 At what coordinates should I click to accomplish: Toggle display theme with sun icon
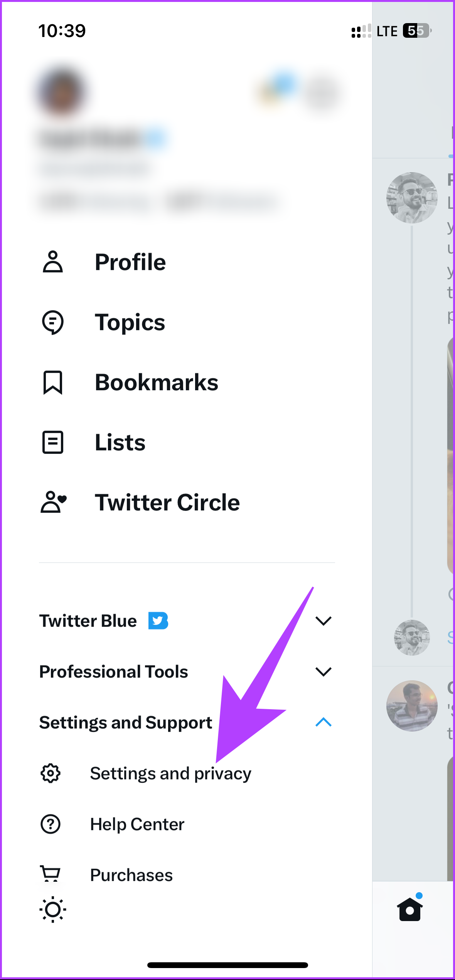pyautogui.click(x=53, y=910)
